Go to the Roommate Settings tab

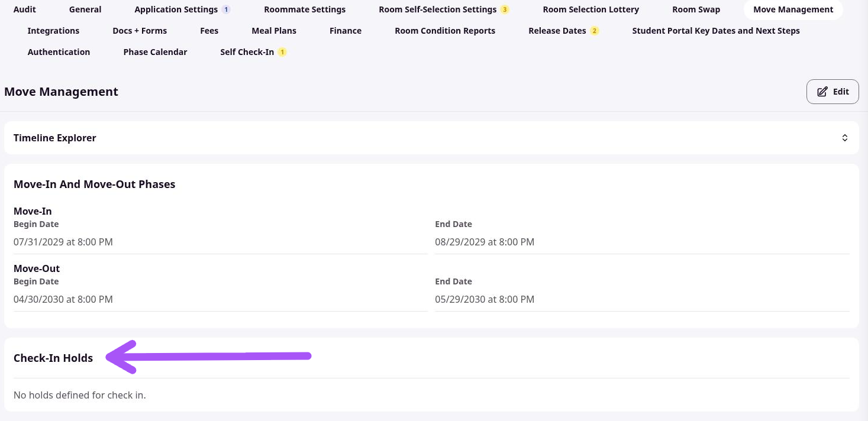pyautogui.click(x=305, y=9)
